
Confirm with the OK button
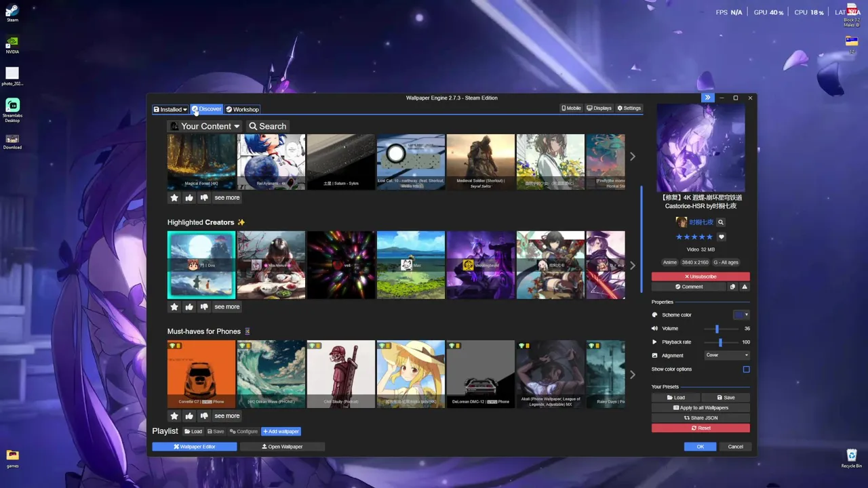[x=700, y=447]
